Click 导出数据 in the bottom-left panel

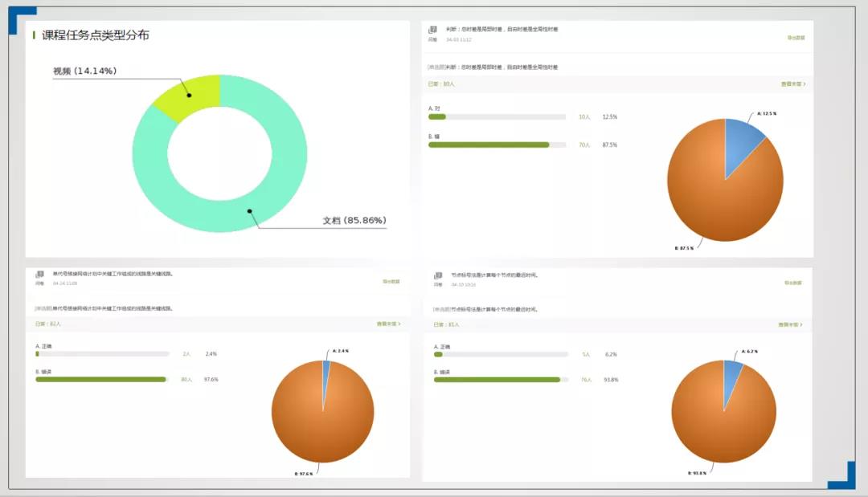tap(391, 282)
